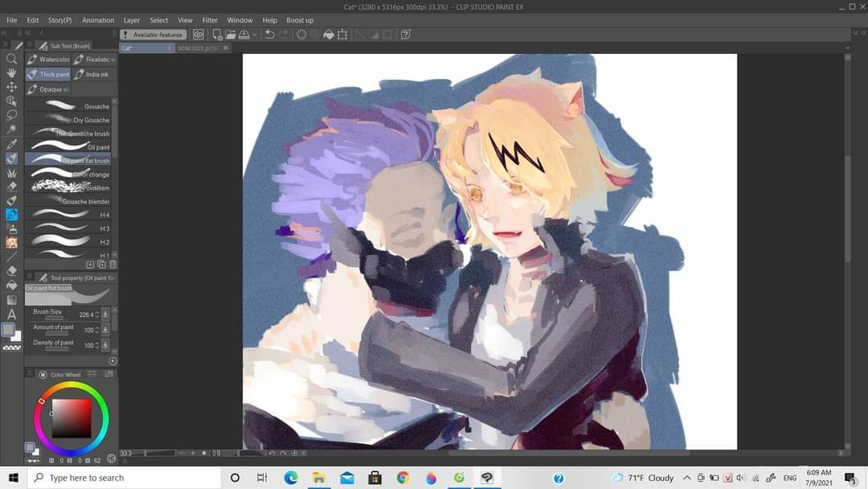Delete sub tool with trash icon
The height and width of the screenshot is (489, 868).
113,265
